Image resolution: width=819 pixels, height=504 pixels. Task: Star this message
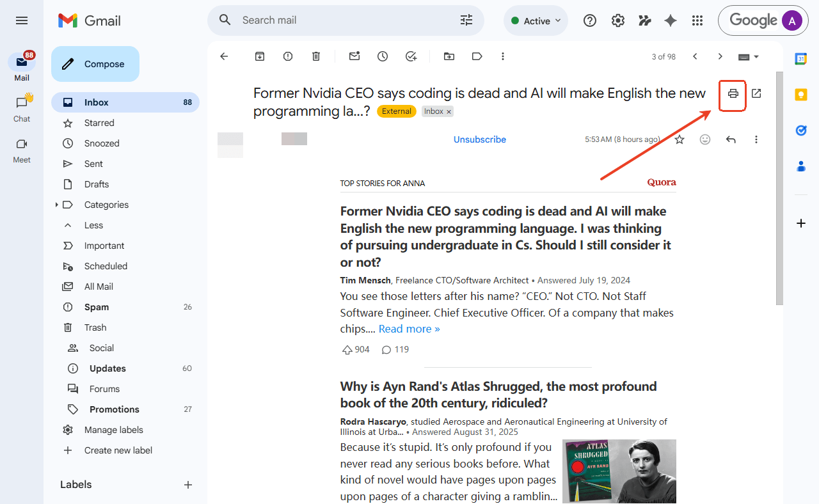point(680,139)
